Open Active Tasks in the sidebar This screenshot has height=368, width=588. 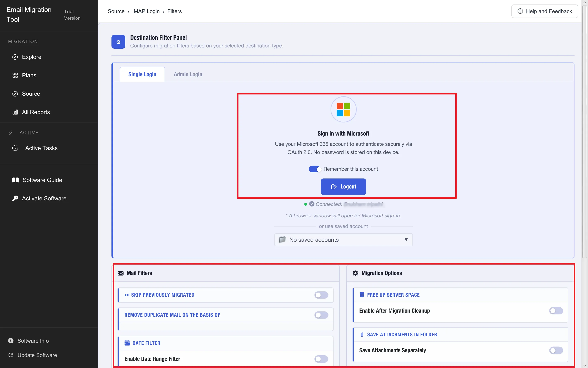(41, 148)
